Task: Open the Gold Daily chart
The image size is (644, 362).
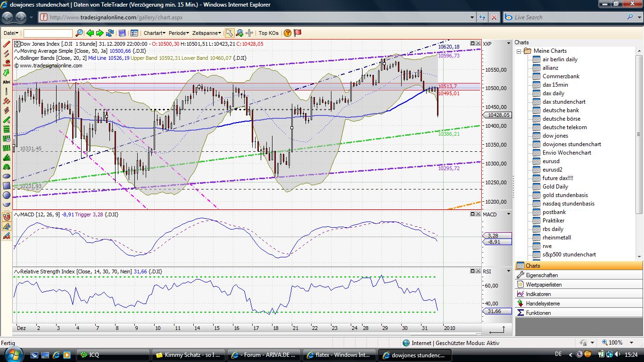Action: (555, 187)
